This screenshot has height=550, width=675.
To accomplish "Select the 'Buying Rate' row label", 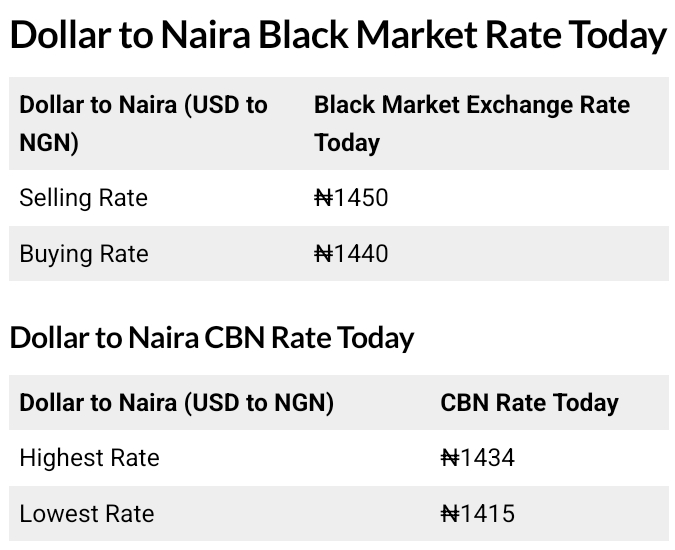I will pyautogui.click(x=83, y=254).
